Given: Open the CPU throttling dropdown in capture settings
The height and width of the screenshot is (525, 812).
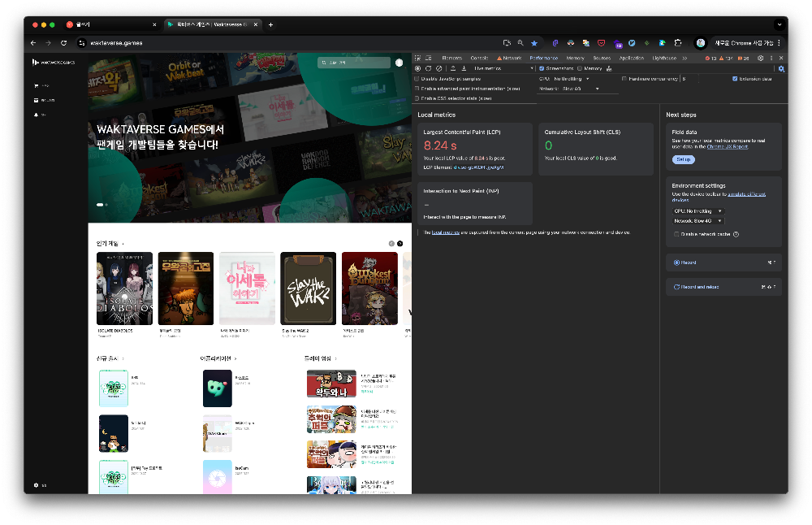Looking at the screenshot, I should pyautogui.click(x=571, y=79).
